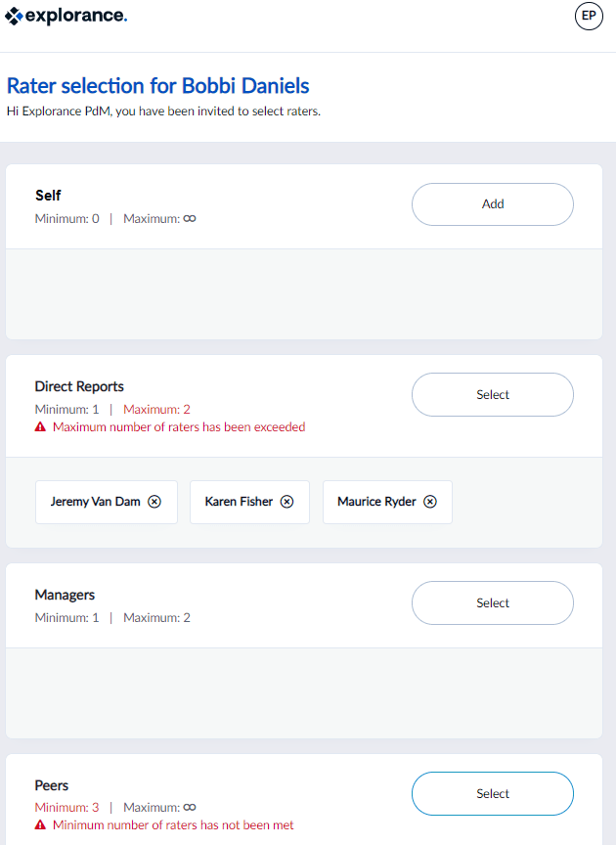Viewport: 616px width, 845px height.
Task: Click the Minimum raters not met message
Action: coord(173,825)
